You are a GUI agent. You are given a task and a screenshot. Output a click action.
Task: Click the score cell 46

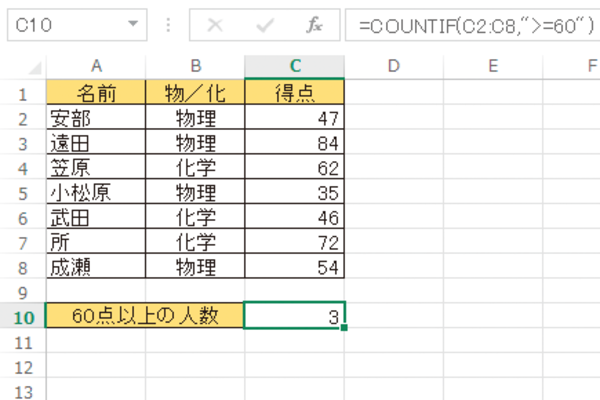(295, 217)
